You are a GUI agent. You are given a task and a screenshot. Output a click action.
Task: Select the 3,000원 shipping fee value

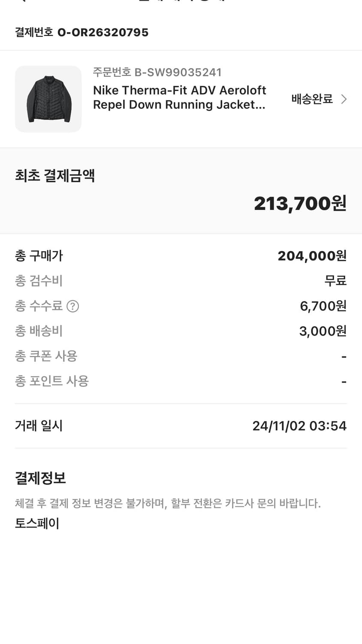coord(323,331)
